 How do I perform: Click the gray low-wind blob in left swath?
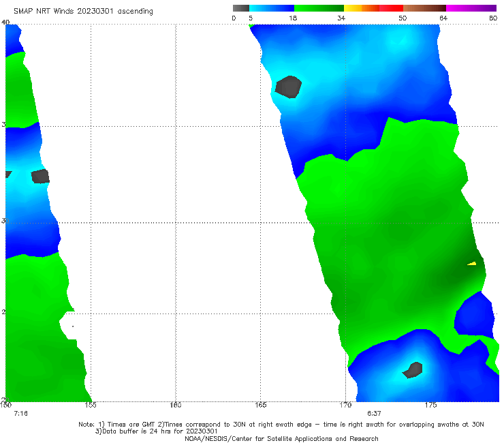click(40, 177)
